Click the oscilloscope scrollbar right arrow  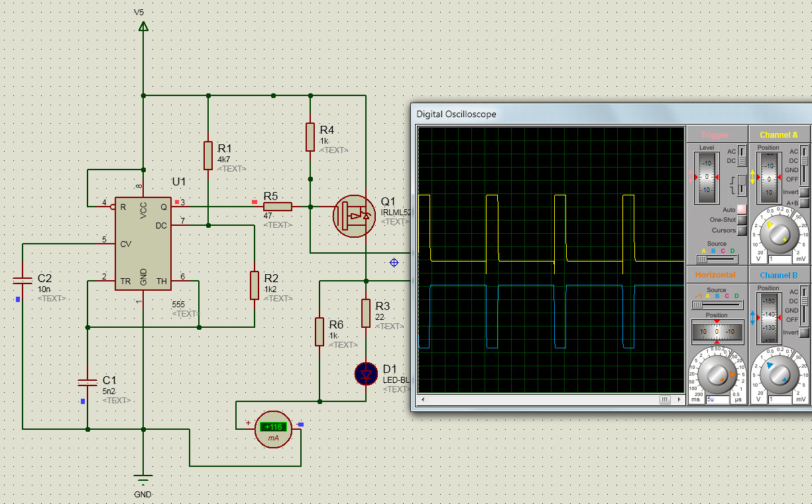(679, 400)
